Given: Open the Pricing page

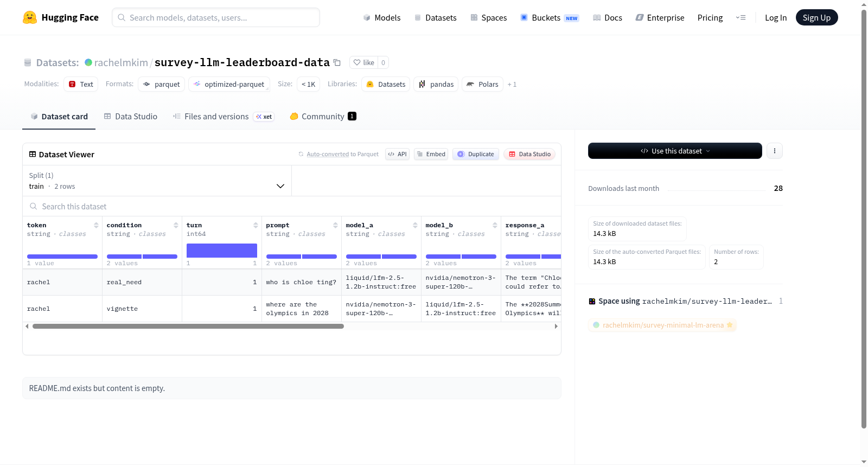Looking at the screenshot, I should coord(710,17).
